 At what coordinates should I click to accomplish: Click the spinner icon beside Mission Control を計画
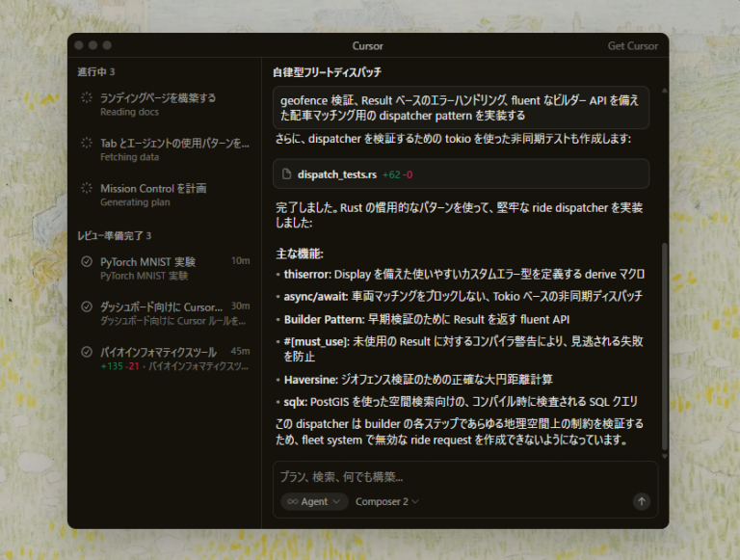point(87,188)
